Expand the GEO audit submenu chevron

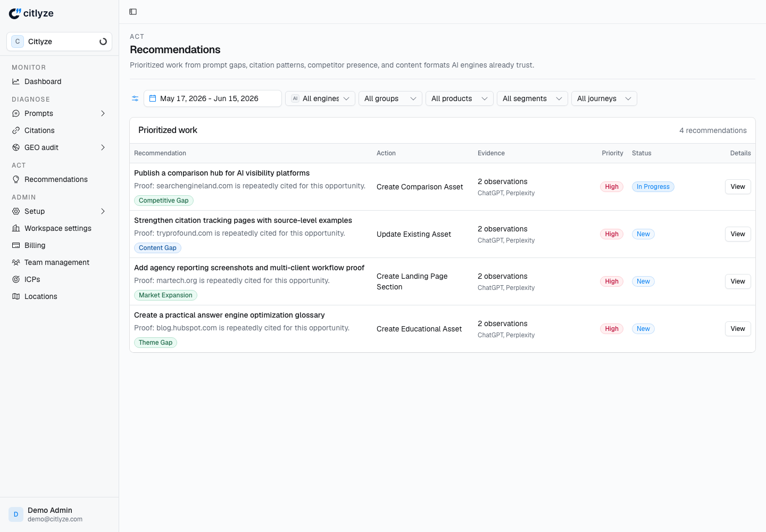(x=103, y=147)
